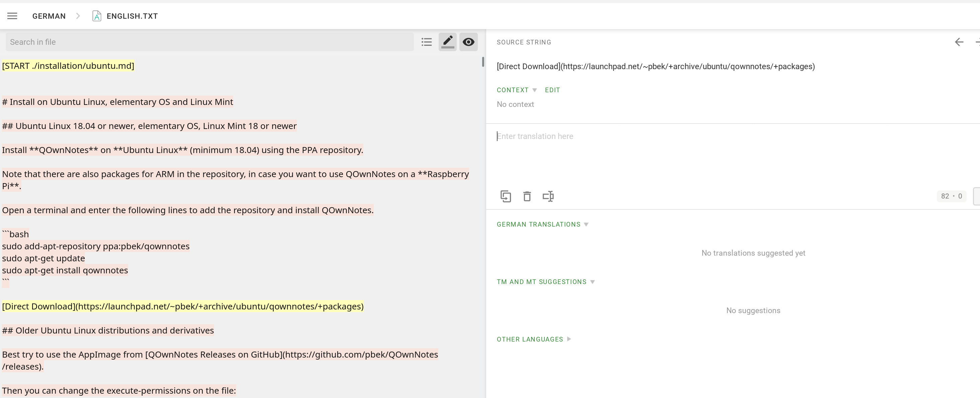This screenshot has height=398, width=980.
Task: Click the EDIT context link
Action: (x=552, y=90)
